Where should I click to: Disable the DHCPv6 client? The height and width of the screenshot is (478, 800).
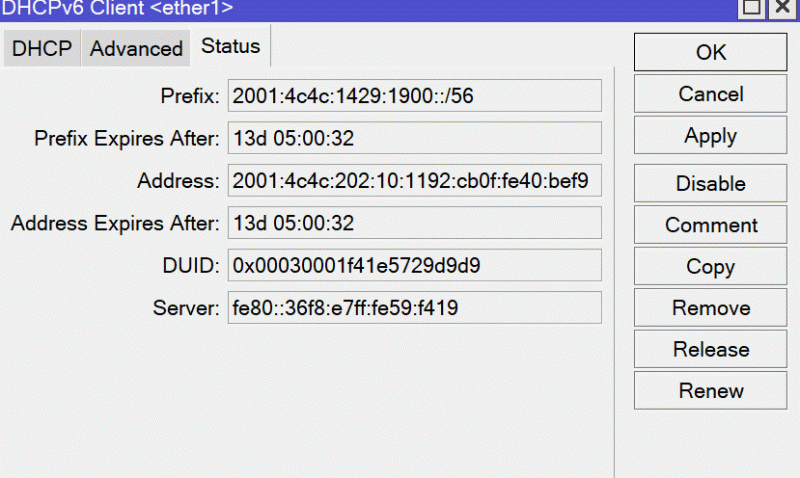pyautogui.click(x=710, y=183)
